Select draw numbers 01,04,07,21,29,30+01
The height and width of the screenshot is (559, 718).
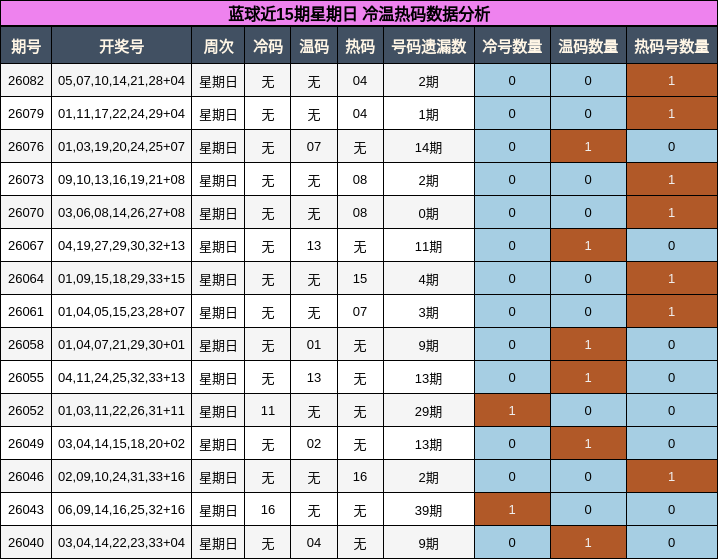pyautogui.click(x=121, y=344)
